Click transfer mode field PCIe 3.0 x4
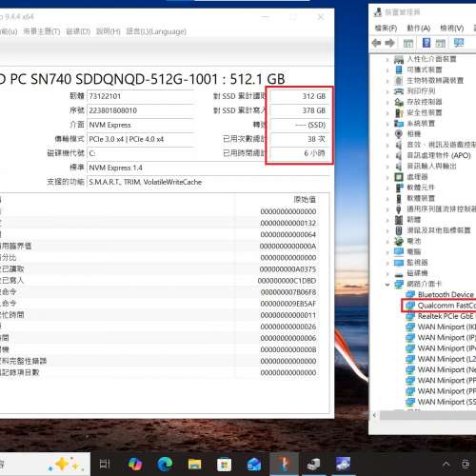This screenshot has height=476, width=476. pos(140,139)
